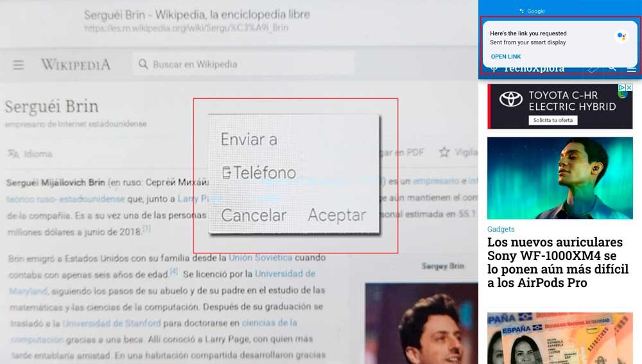Click the Toyota logo in the ad
The height and width of the screenshot is (364, 642).
[510, 99]
